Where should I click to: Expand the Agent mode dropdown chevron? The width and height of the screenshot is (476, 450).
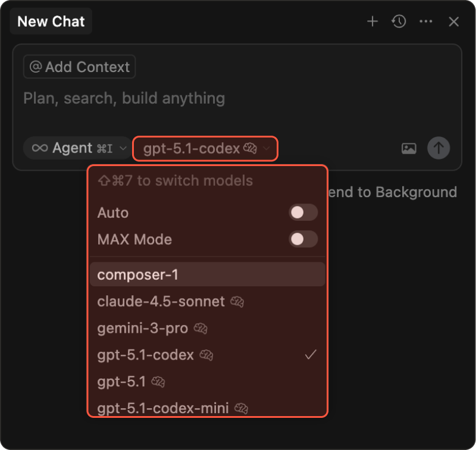click(x=123, y=148)
